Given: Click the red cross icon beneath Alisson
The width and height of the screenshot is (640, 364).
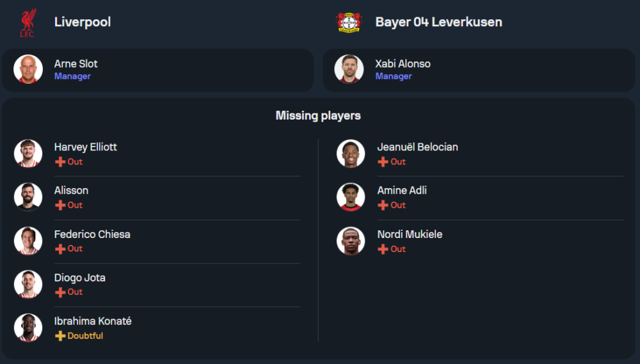Looking at the screenshot, I should [60, 205].
